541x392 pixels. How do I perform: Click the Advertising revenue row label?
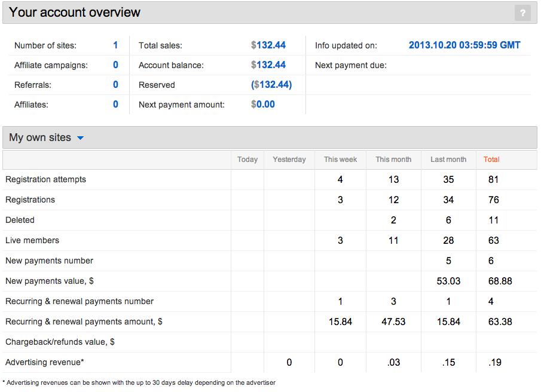pyautogui.click(x=45, y=362)
